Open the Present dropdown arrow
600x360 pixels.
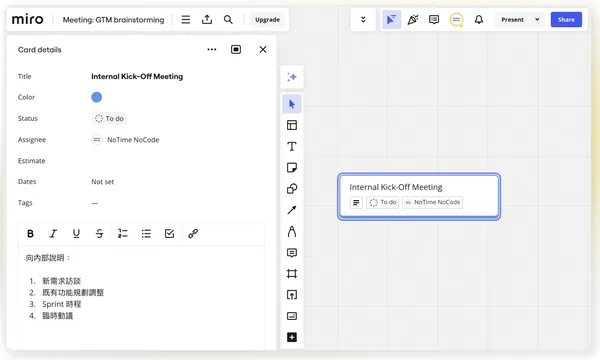[537, 20]
